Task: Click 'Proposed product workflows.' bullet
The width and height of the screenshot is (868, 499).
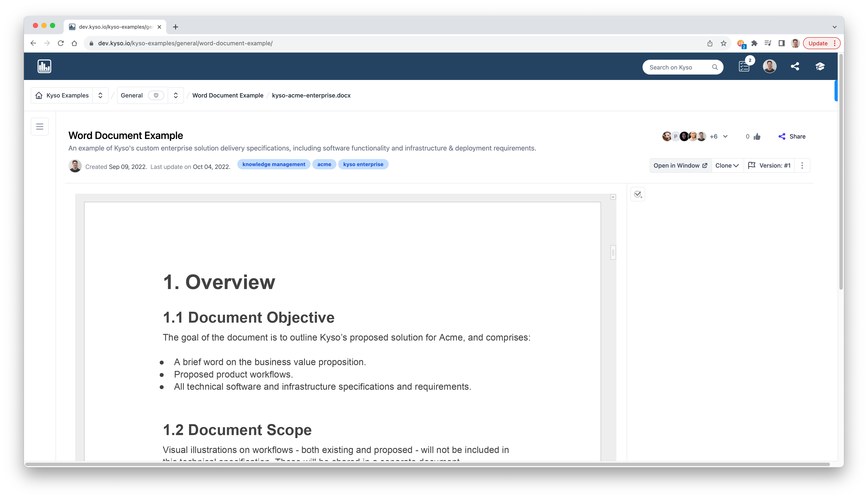Action: (x=233, y=374)
